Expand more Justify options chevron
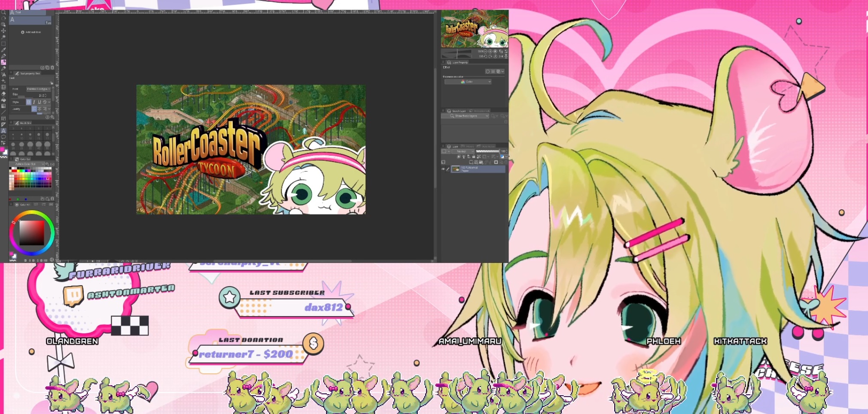Viewport: 868px width, 414px height. pyautogui.click(x=49, y=109)
